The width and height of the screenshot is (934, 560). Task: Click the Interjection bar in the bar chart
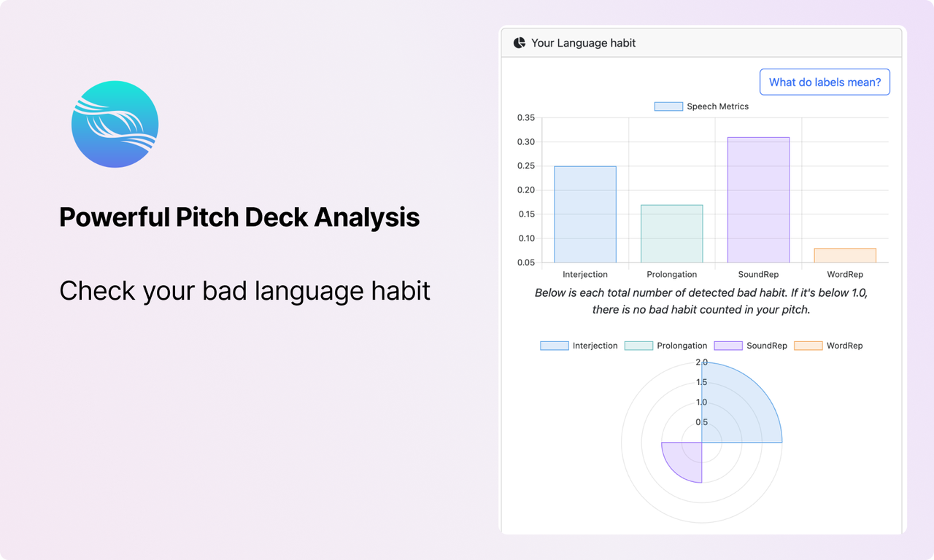(585, 214)
